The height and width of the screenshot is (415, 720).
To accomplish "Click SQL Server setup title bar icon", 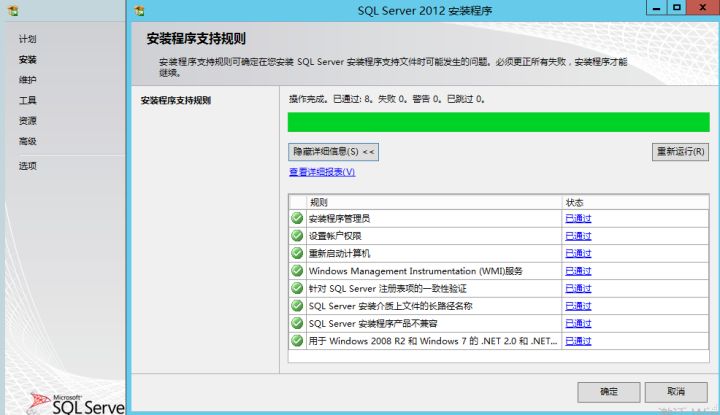I will [x=139, y=11].
